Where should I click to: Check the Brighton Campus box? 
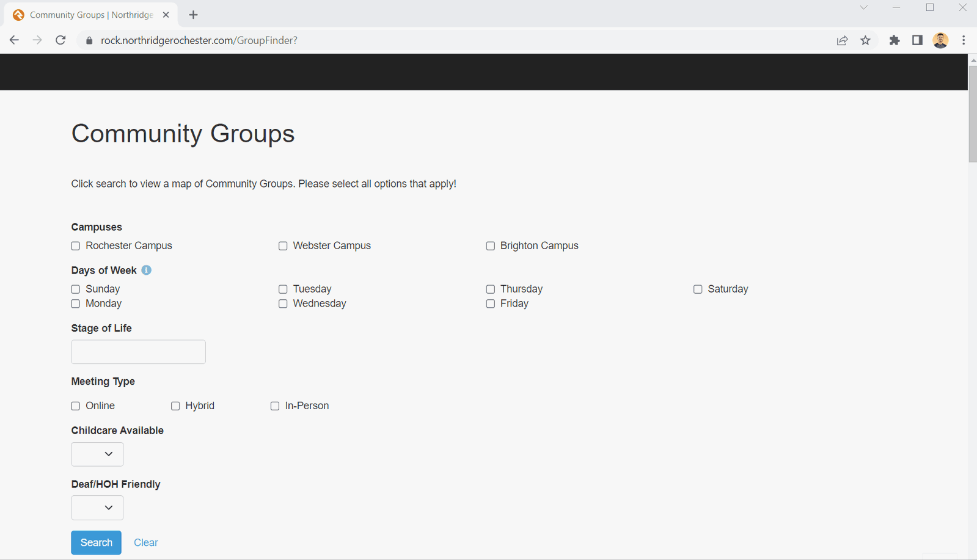point(490,246)
